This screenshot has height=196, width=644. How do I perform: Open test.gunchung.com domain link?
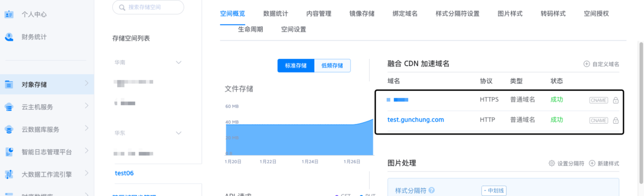(x=416, y=120)
